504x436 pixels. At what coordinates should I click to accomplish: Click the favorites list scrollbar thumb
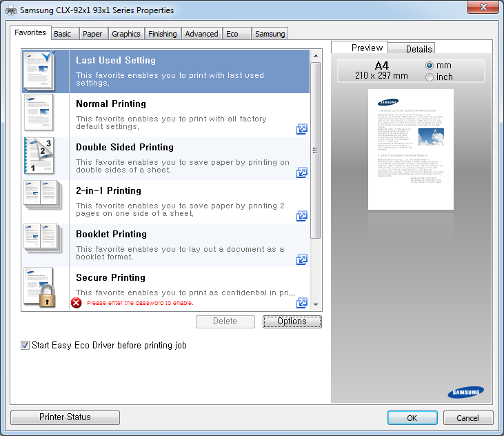tap(316, 150)
